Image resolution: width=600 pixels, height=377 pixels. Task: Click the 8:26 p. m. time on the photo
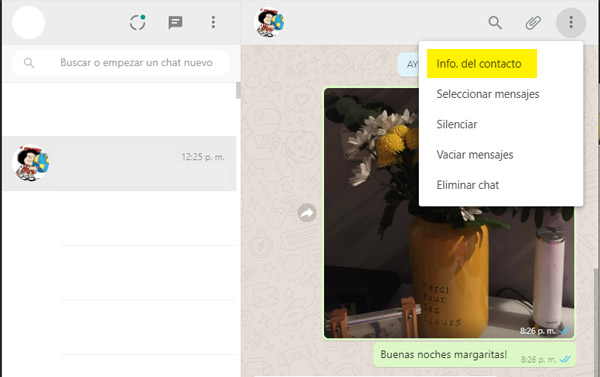click(x=538, y=331)
